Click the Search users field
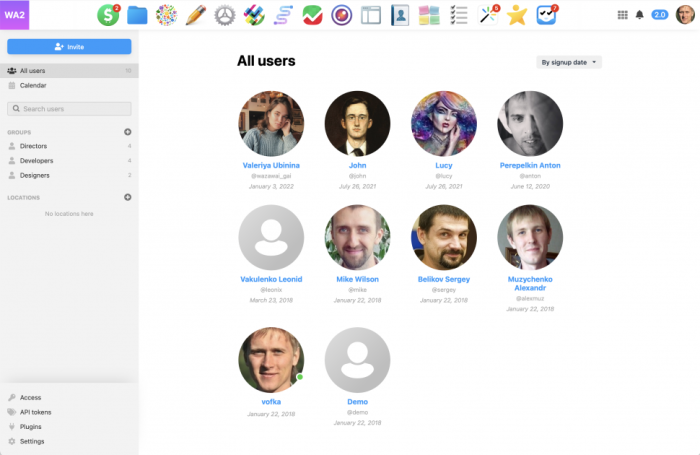700x455 pixels. (x=69, y=108)
